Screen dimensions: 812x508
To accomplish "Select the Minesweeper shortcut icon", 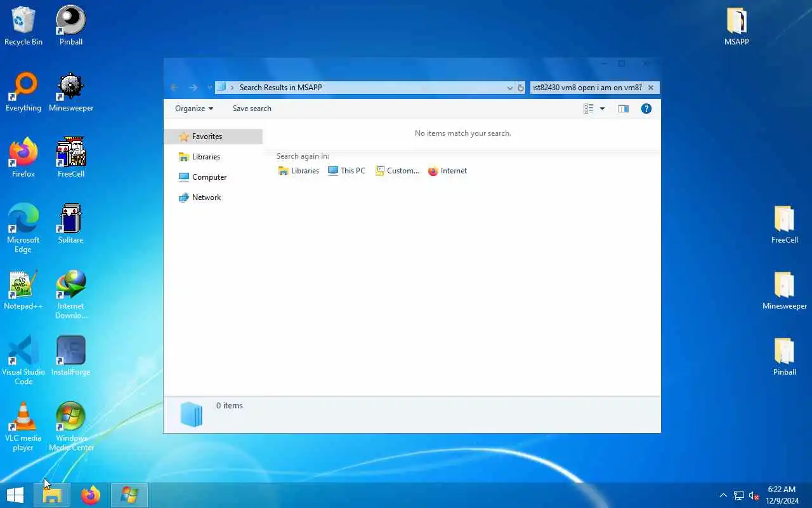I will [x=71, y=92].
